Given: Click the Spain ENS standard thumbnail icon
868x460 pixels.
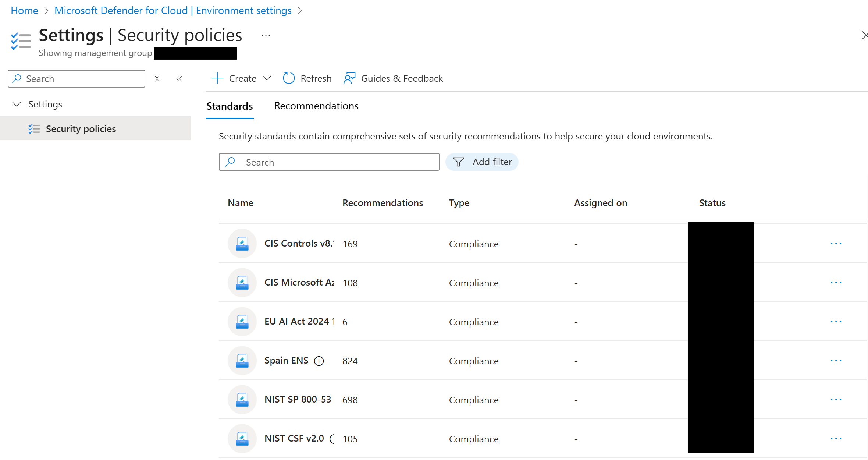Looking at the screenshot, I should click(x=242, y=360).
